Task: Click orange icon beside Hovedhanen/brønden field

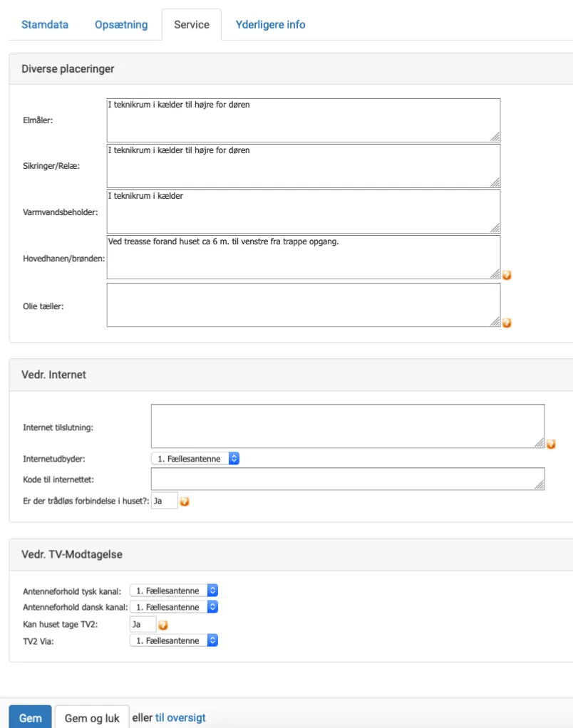Action: (507, 275)
